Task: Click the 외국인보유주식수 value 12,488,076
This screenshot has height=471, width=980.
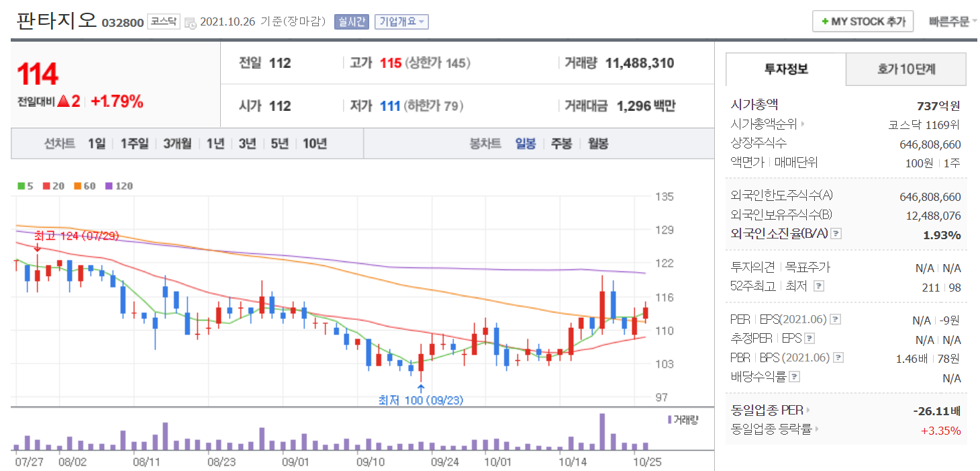Action: point(933,216)
